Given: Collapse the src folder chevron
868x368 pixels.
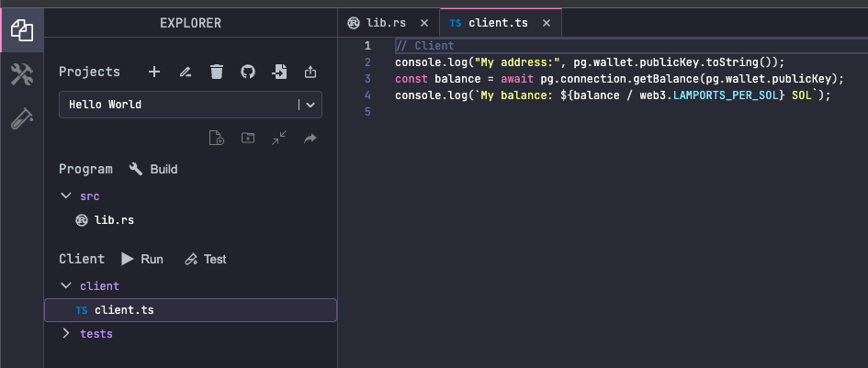Looking at the screenshot, I should pos(66,195).
